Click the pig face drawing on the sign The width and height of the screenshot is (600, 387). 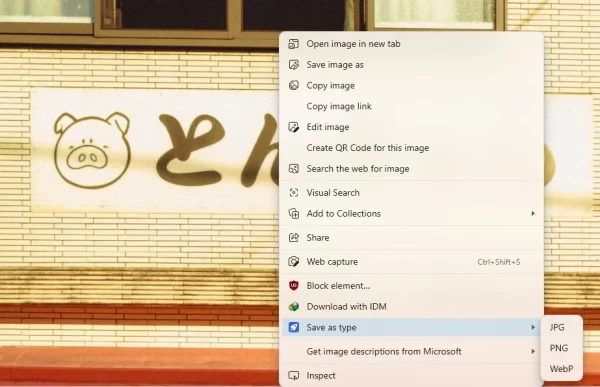coord(92,150)
